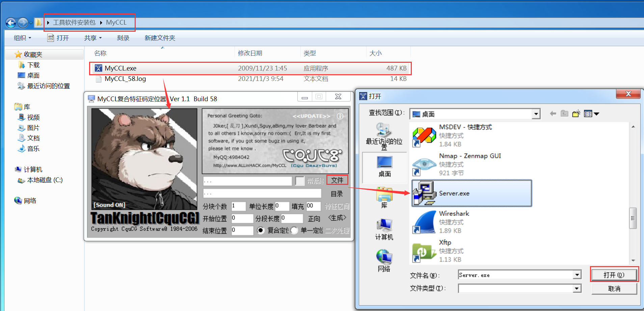Click the 分块个数 input field
The width and height of the screenshot is (644, 311).
point(238,206)
